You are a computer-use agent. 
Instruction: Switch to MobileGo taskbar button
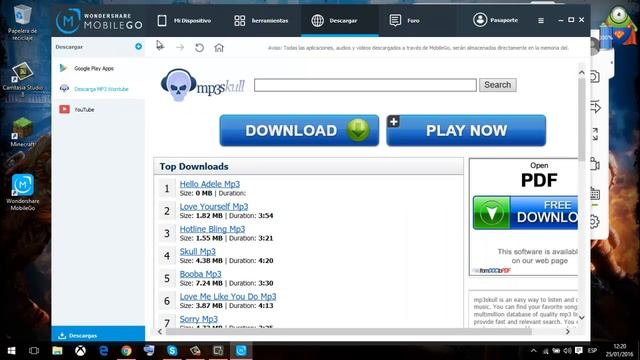coord(241,351)
